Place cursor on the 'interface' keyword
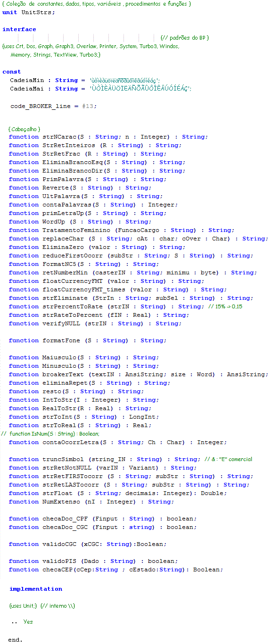The image size is (271, 644). point(19,29)
